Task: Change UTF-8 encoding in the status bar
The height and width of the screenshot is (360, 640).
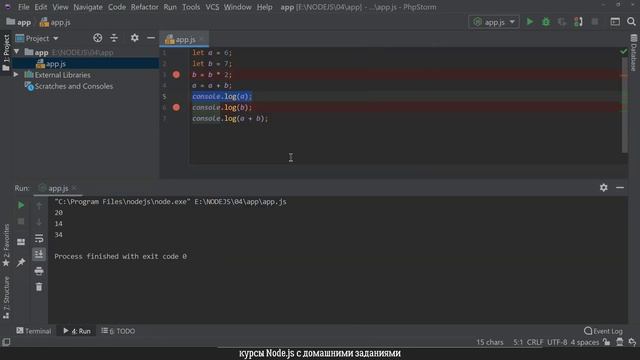Action: [557, 342]
